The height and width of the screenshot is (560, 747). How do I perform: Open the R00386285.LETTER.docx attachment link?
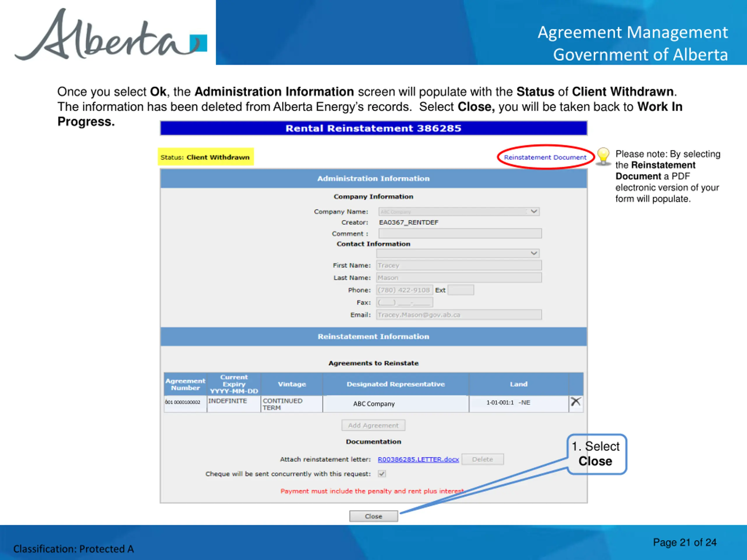tap(418, 459)
